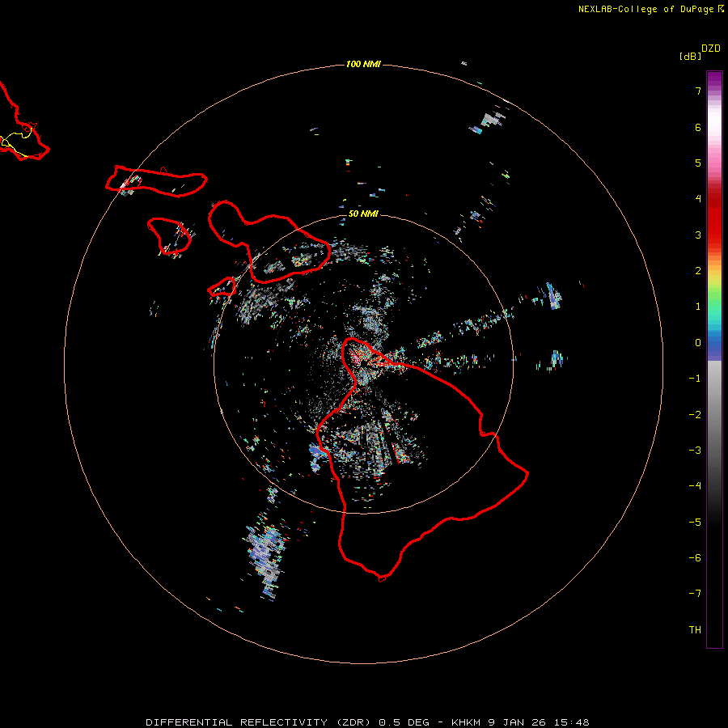728x728 pixels.
Task: Click the TH label on the color scale
Action: [x=695, y=629]
